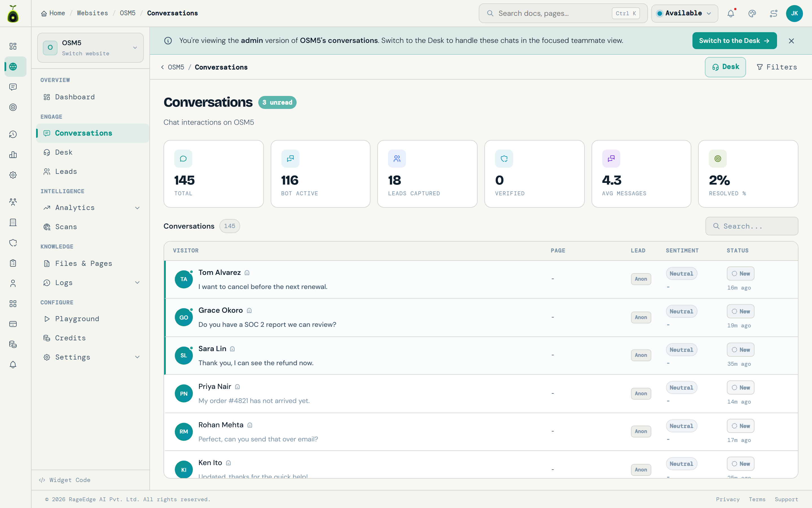Viewport: 812px width, 508px height.
Task: Dismiss the admin version banner
Action: pos(791,41)
